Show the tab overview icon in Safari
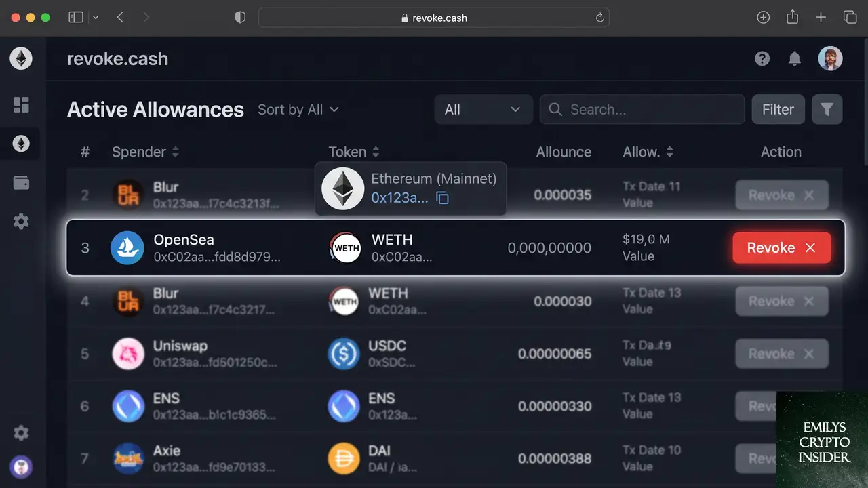Viewport: 868px width, 488px height. click(850, 18)
